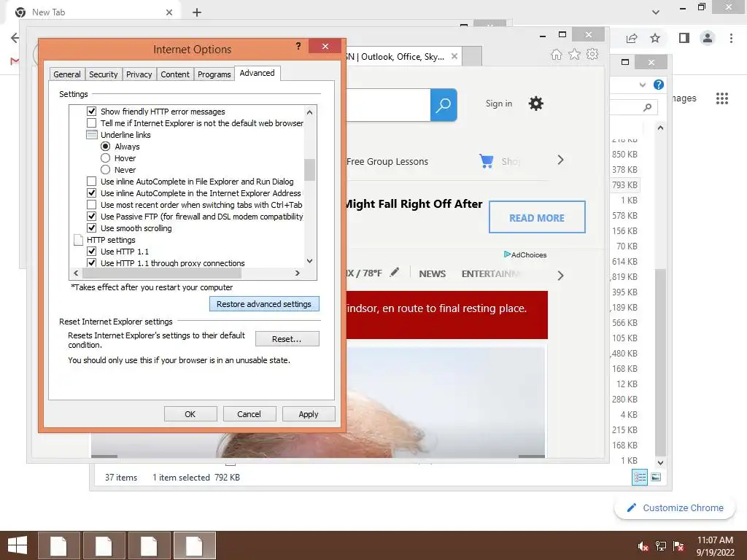The height and width of the screenshot is (560, 747).
Task: Click the blue Bing search magnifier button
Action: [444, 105]
